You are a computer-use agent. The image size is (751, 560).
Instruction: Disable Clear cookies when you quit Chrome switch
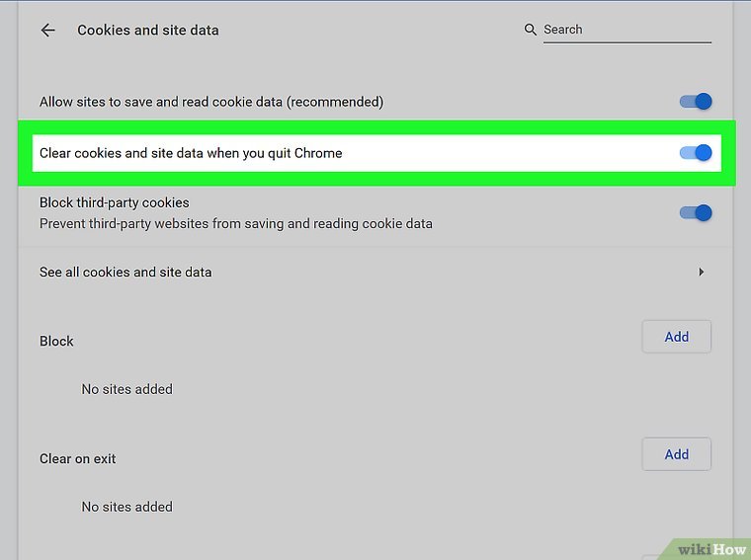696,153
